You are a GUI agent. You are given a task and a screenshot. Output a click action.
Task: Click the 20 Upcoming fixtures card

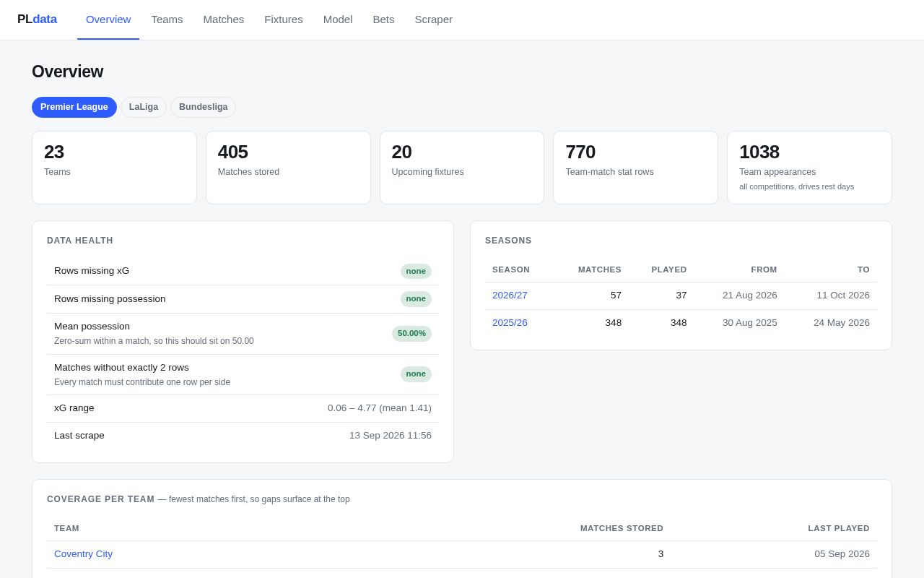[462, 168]
